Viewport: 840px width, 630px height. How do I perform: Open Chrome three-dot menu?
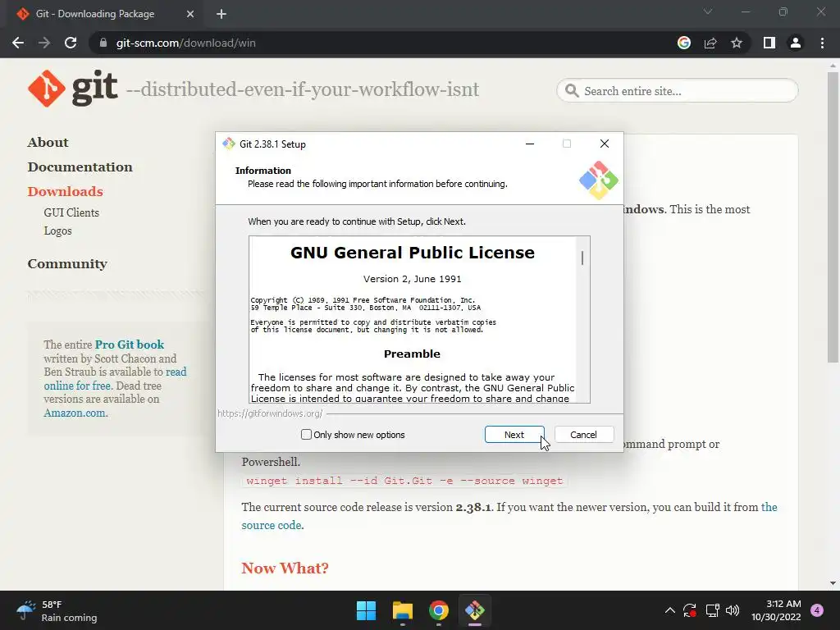[822, 43]
